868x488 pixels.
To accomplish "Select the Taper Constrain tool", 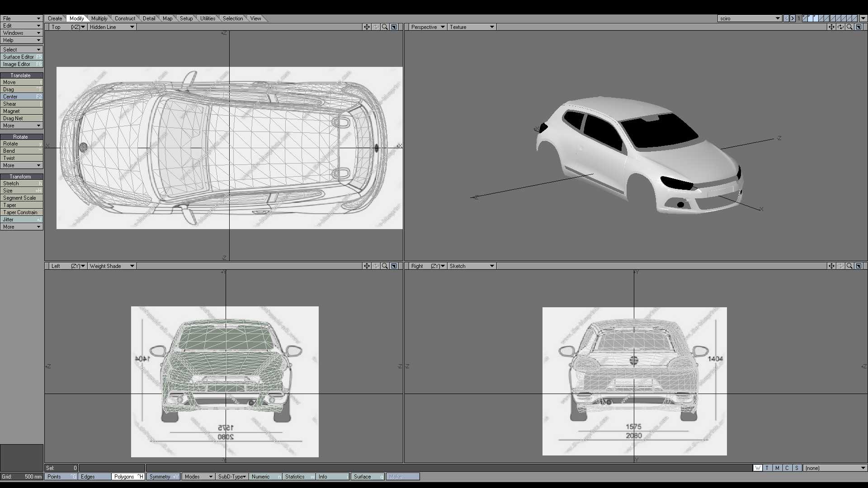I will pos(21,212).
